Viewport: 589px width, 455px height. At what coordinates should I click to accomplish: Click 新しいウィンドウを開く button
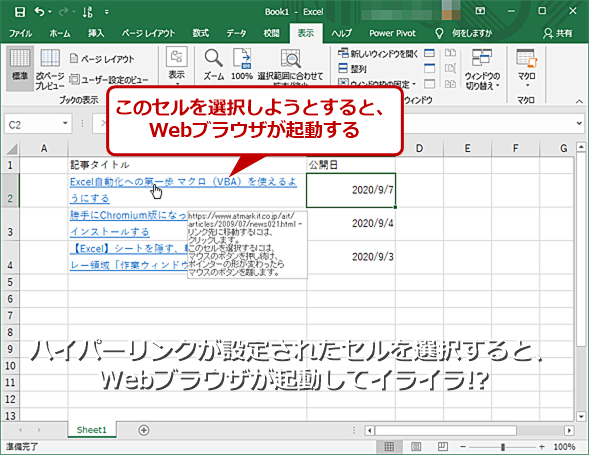point(378,54)
